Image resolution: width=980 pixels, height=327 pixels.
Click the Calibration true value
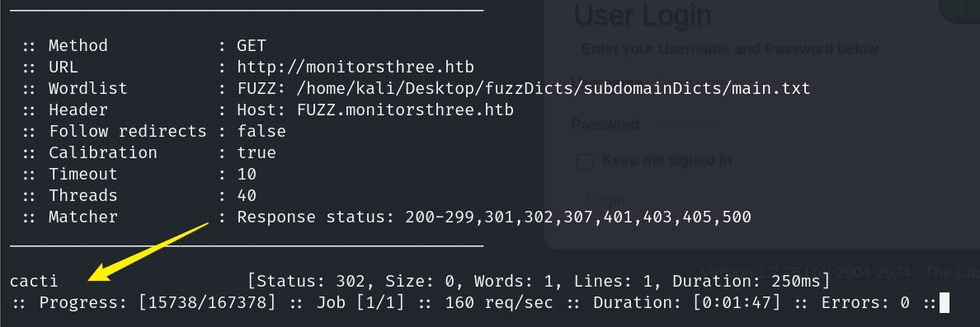click(x=257, y=153)
